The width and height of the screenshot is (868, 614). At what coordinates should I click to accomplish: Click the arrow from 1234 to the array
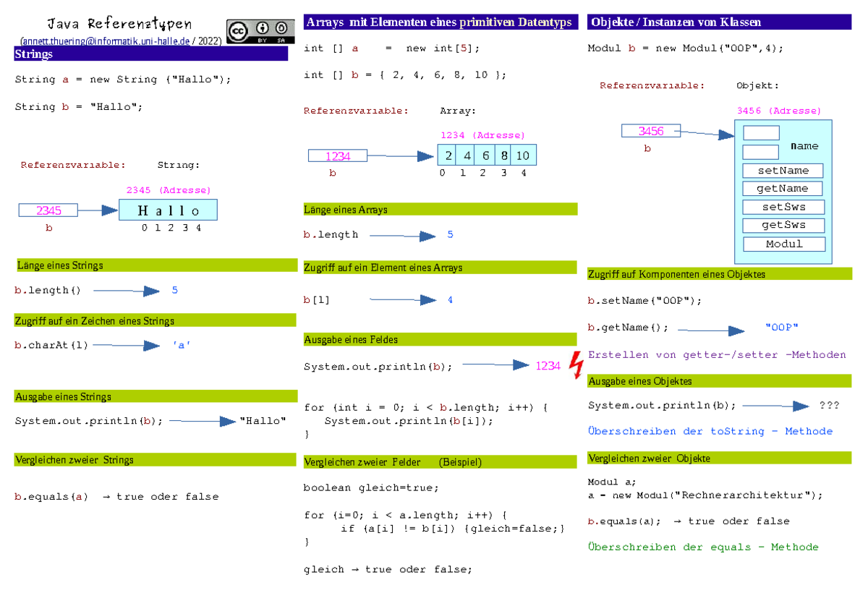pos(401,155)
